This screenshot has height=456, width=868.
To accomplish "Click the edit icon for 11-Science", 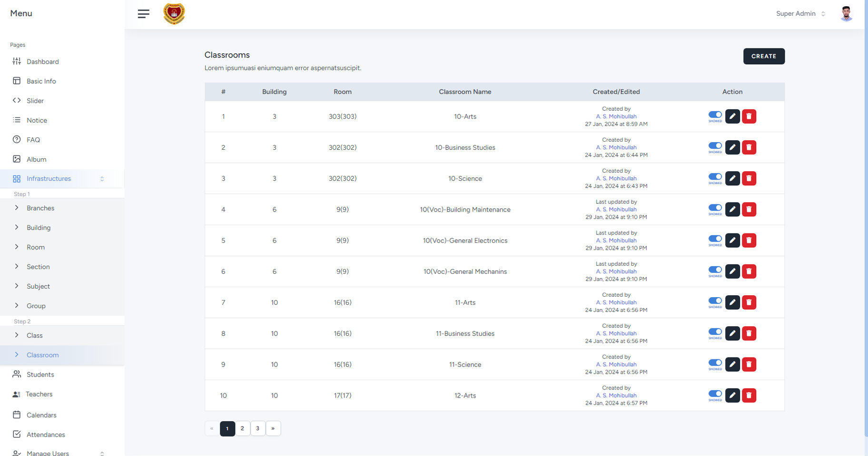I will tap(732, 365).
